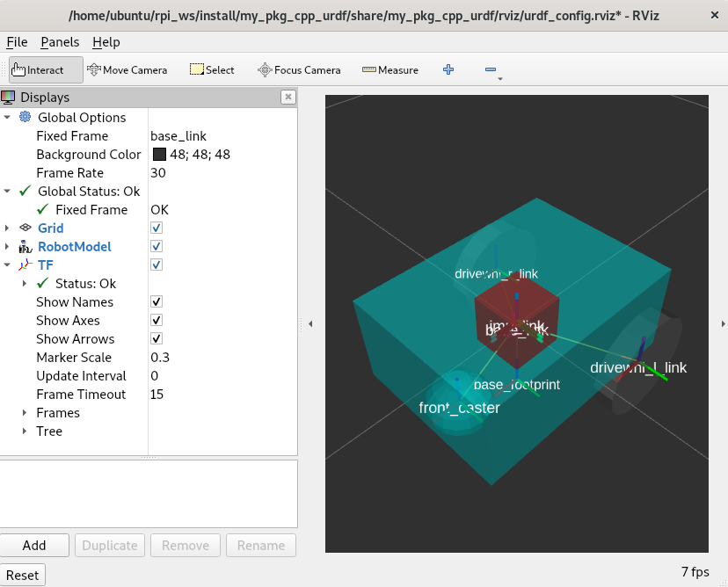Uncheck Show Names
Screen dimensions: 728x587
[157, 301]
